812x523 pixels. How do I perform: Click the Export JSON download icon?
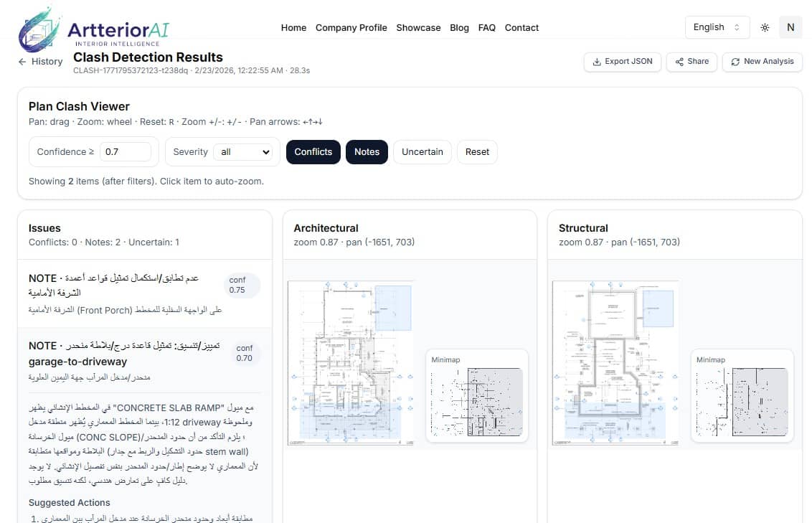click(597, 62)
